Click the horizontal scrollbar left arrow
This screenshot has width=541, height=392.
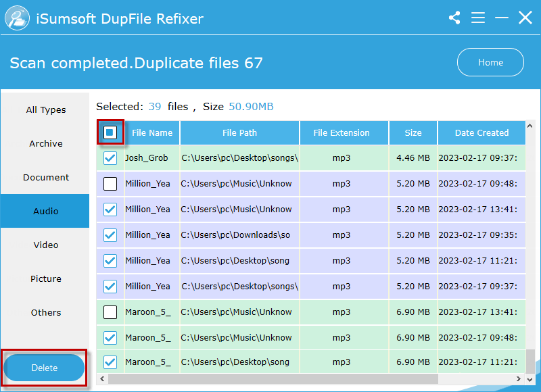[102, 379]
